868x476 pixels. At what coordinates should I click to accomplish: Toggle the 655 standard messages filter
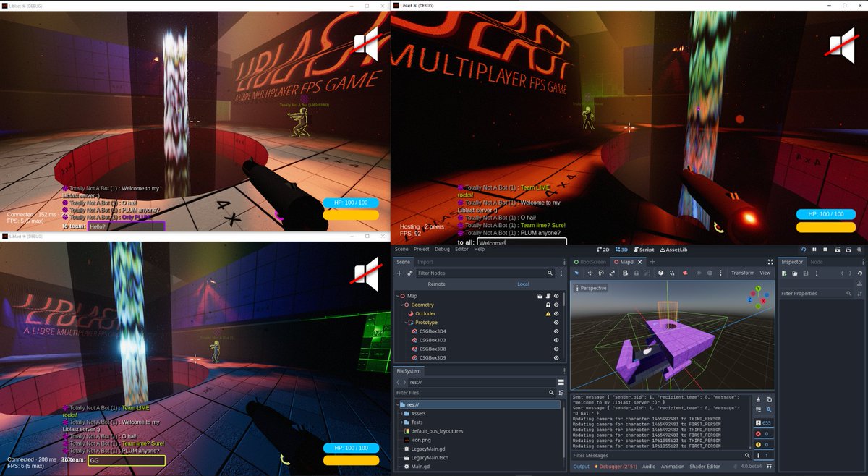pos(764,422)
